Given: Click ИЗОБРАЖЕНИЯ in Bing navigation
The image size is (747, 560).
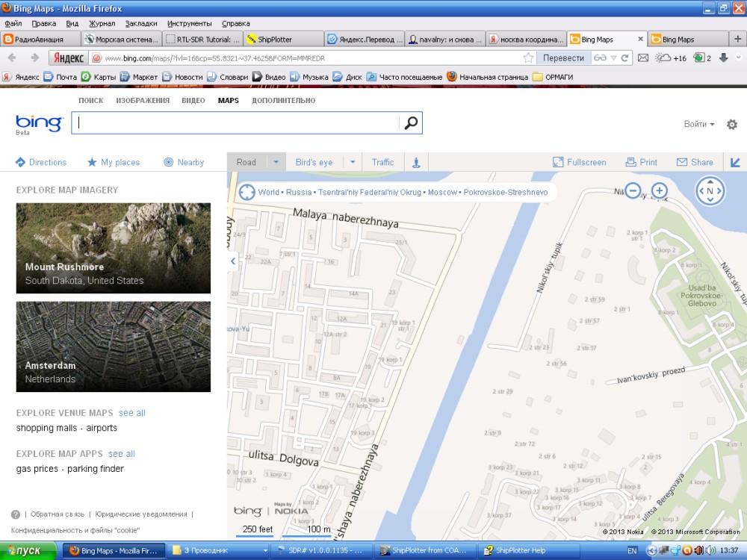Looking at the screenshot, I should coord(143,101).
